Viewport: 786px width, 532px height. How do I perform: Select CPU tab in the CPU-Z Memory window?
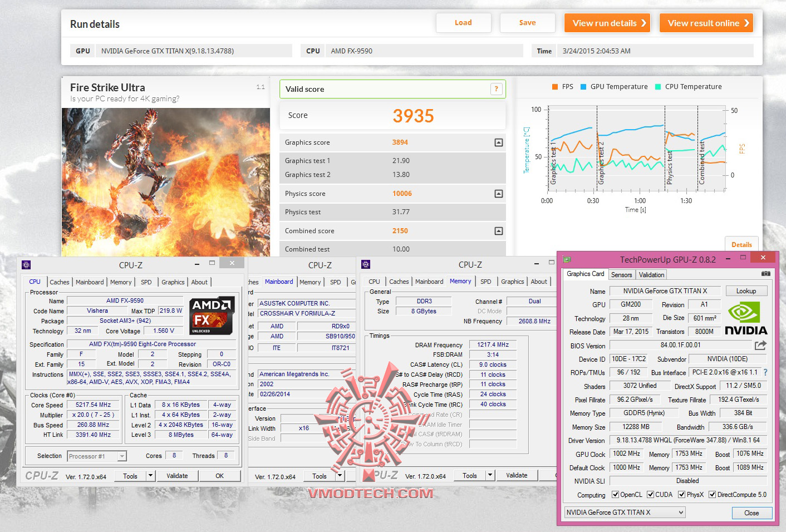pyautogui.click(x=374, y=282)
